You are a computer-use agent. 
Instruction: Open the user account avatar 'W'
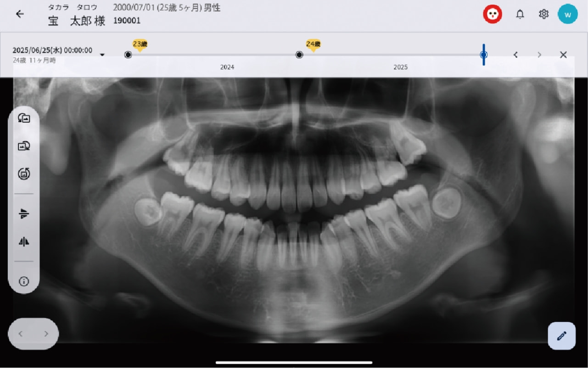[567, 14]
